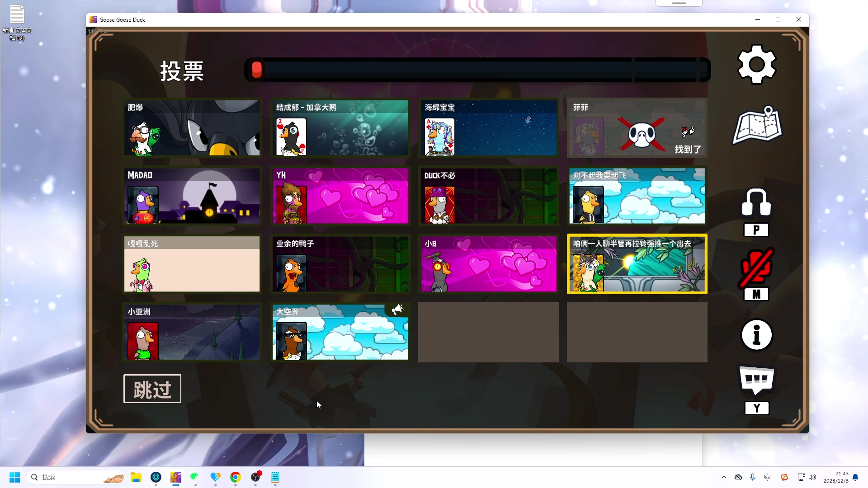The height and width of the screenshot is (488, 868).
Task: Switch to Goose Goose Duck taskbar icon
Action: tap(176, 477)
